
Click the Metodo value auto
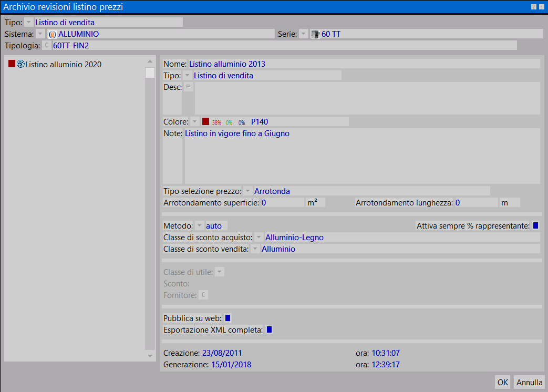pos(213,226)
